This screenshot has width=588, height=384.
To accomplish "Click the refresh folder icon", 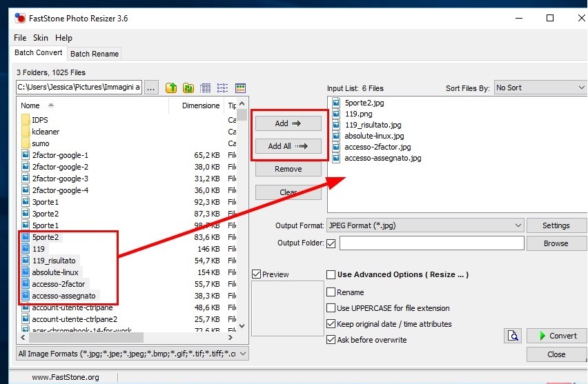I will click(x=188, y=88).
